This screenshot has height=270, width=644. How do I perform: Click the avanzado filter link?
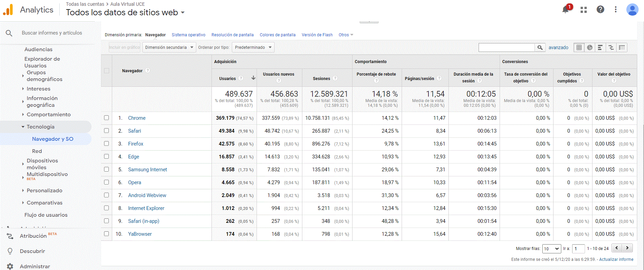coord(558,47)
